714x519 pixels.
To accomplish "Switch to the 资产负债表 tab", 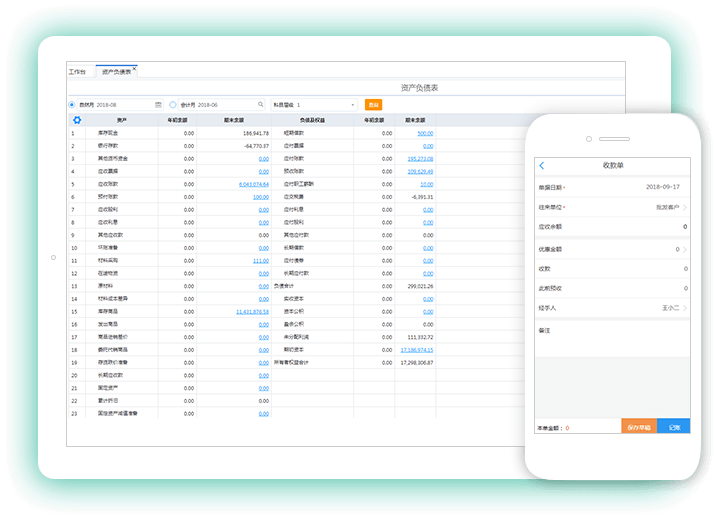I will click(x=115, y=72).
